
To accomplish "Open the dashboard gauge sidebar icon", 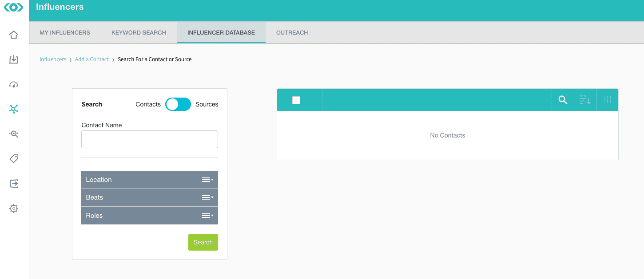I will tap(14, 85).
